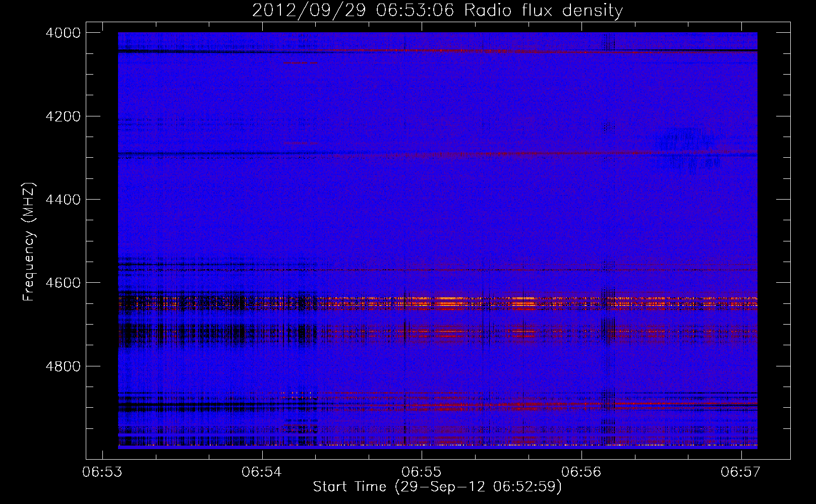
Task: Click the "Start Time (29-Sep-12 06:52:59)" x-axis label
Action: point(437,487)
